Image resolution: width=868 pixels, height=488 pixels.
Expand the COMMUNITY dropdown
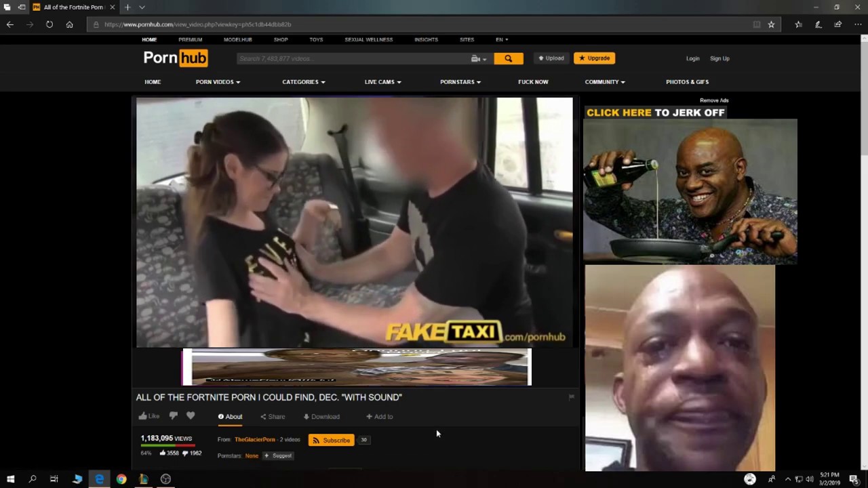605,82
